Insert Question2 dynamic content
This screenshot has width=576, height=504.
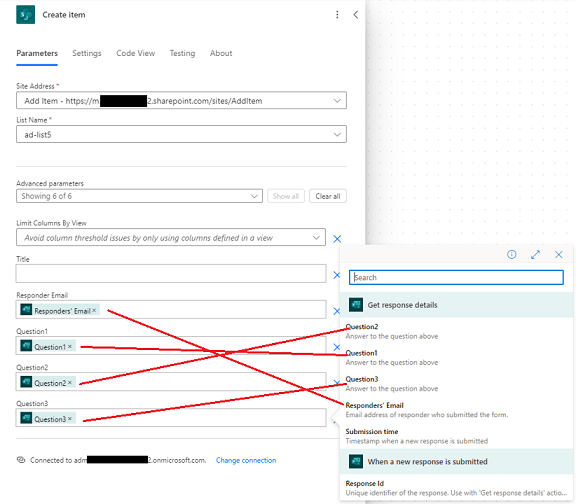click(x=457, y=331)
